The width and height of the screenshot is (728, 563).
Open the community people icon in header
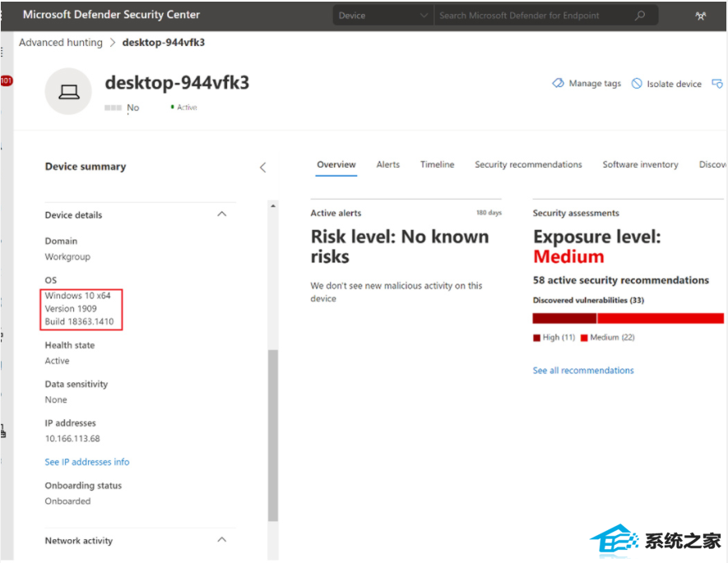(701, 16)
